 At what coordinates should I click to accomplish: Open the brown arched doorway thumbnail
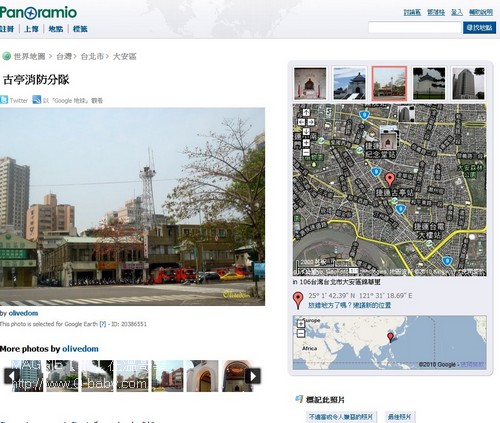[x=237, y=376]
